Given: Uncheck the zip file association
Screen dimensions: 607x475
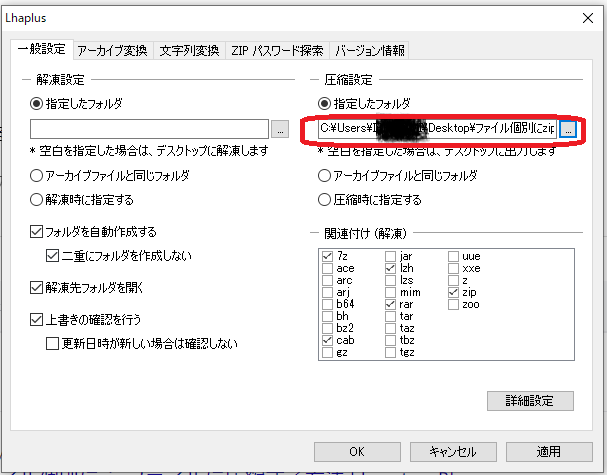Looking at the screenshot, I should click(x=454, y=292).
